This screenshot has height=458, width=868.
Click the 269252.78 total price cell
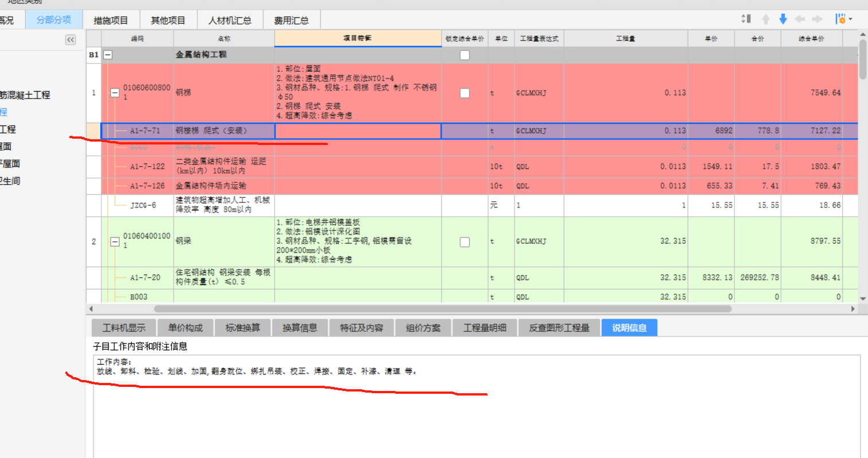coord(757,277)
